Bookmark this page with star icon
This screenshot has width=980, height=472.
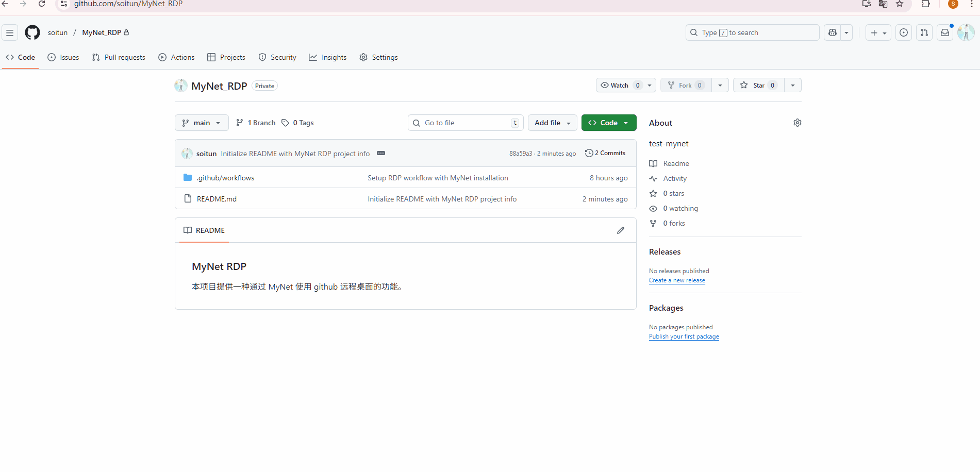click(x=900, y=4)
